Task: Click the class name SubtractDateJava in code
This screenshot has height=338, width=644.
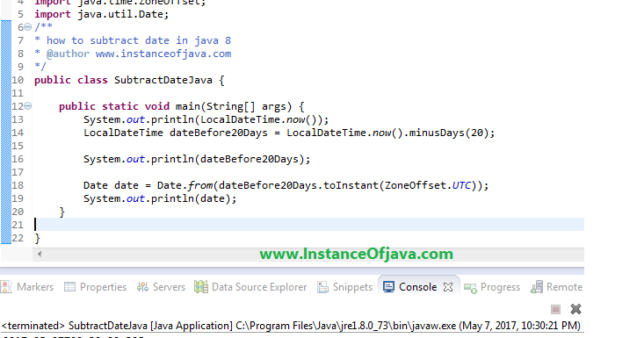Action: point(163,80)
